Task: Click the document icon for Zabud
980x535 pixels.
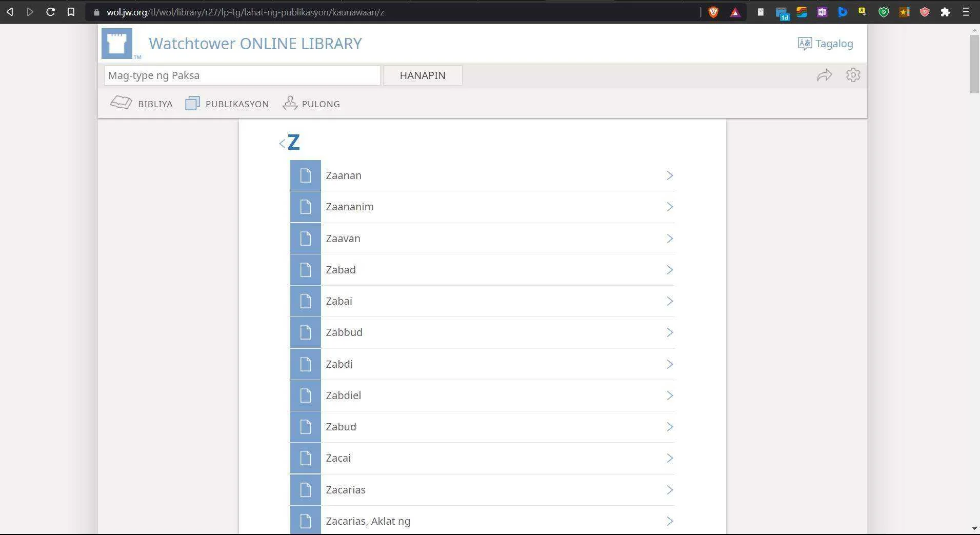Action: [x=306, y=427]
